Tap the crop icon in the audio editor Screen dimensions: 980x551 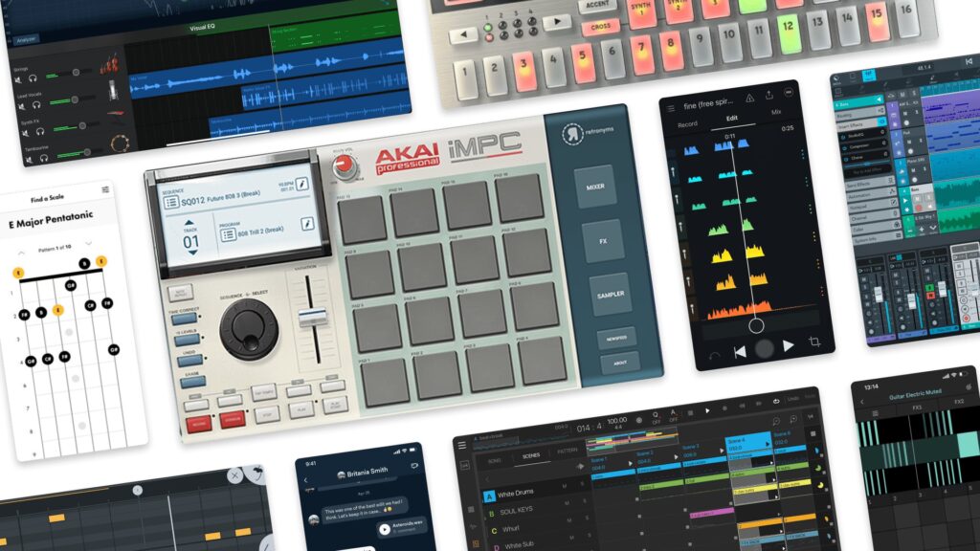[814, 342]
